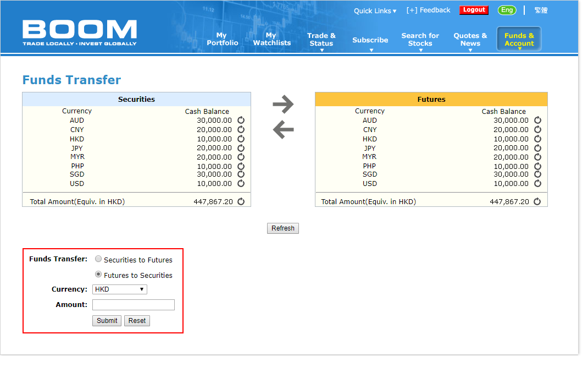Refresh the Securities USD cash balance
588x378 pixels.
[241, 183]
